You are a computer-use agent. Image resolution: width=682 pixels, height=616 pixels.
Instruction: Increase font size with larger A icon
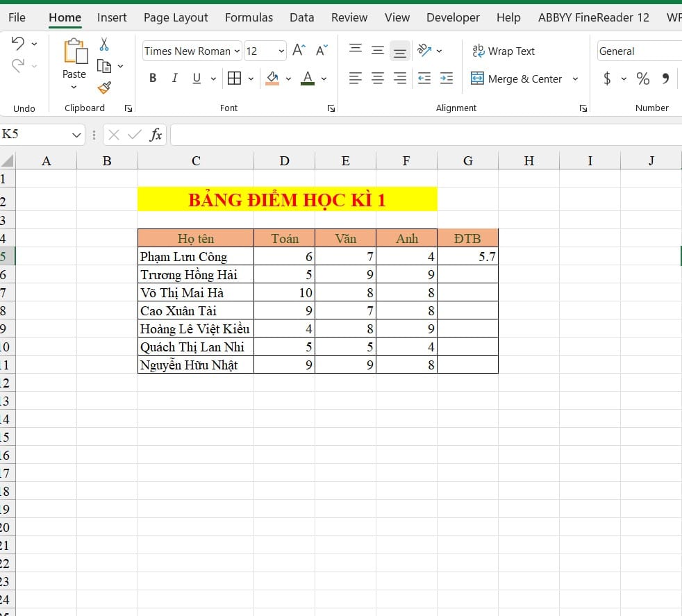299,51
